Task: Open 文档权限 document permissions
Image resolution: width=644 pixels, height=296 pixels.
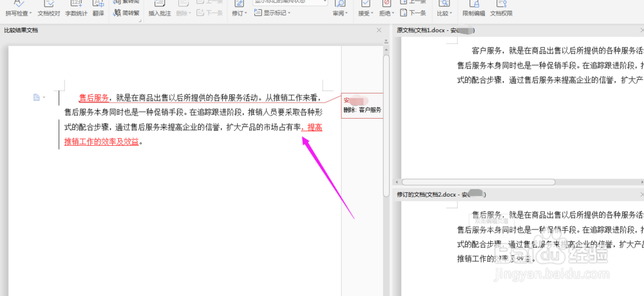Action: 501,8
